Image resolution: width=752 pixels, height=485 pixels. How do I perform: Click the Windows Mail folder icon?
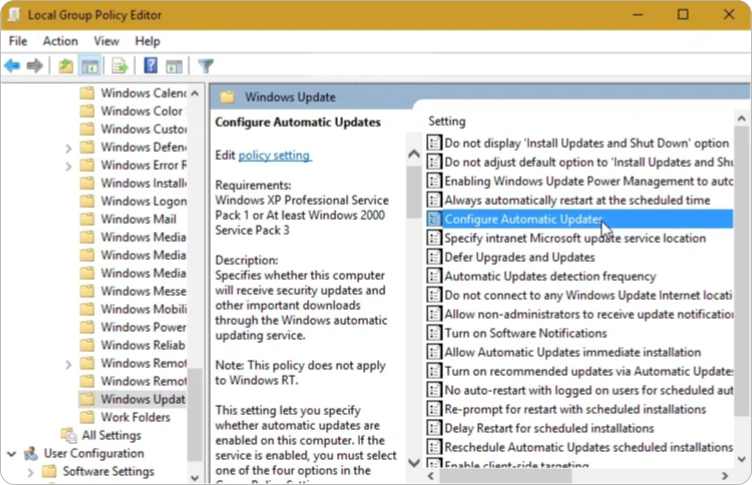(87, 219)
